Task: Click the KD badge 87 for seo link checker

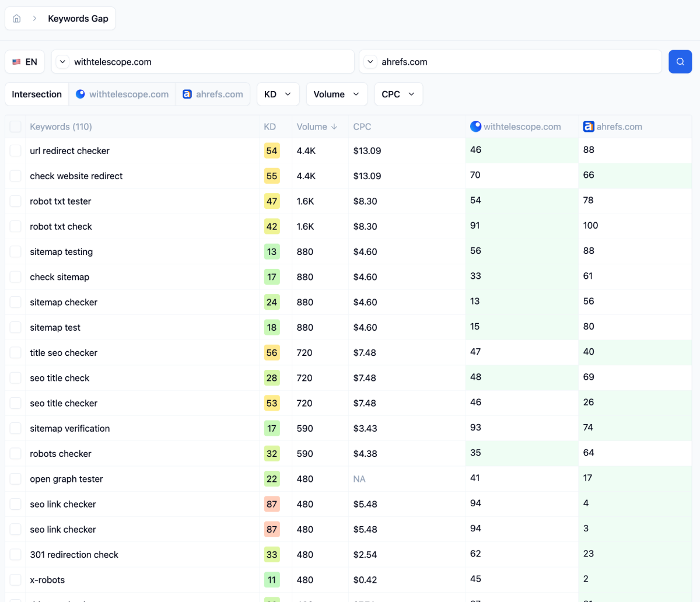Action: [x=272, y=504]
